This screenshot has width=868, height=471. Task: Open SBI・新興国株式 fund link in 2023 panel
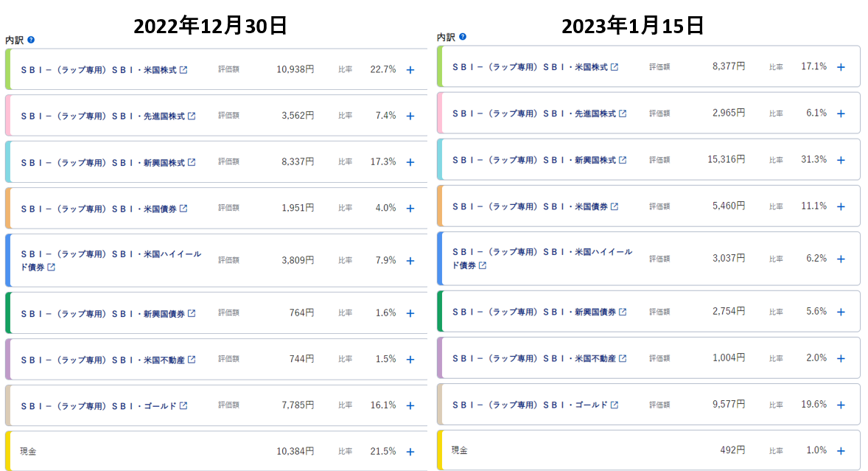pyautogui.click(x=534, y=160)
